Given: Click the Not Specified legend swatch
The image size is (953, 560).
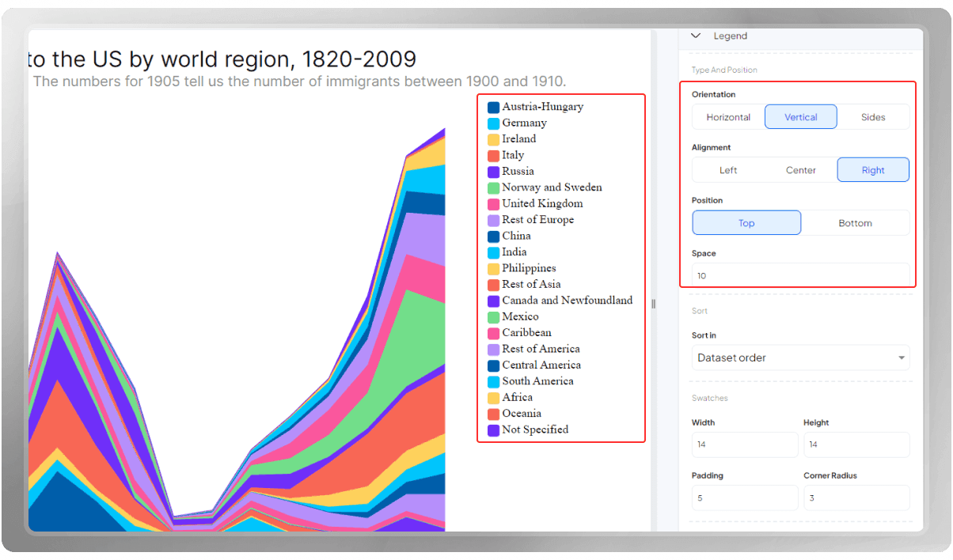Looking at the screenshot, I should click(x=493, y=430).
